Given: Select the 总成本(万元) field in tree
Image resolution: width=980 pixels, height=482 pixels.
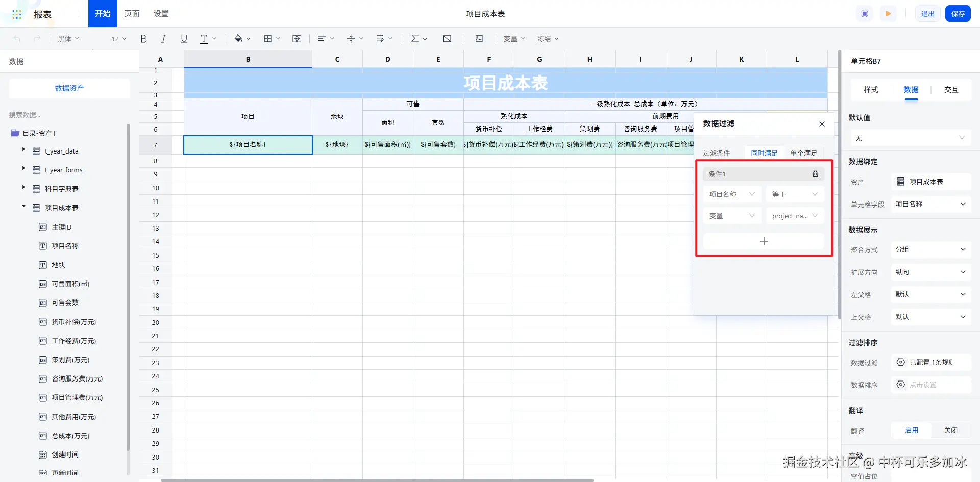Looking at the screenshot, I should (70, 436).
